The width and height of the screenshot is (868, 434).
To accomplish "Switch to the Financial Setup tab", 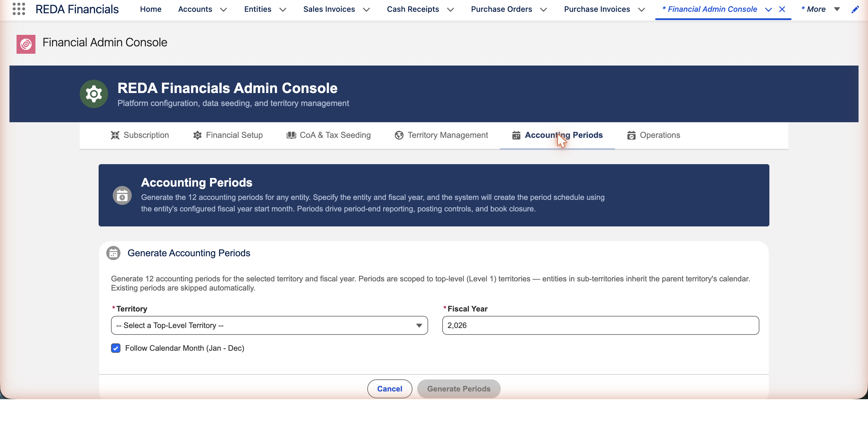I will [228, 135].
